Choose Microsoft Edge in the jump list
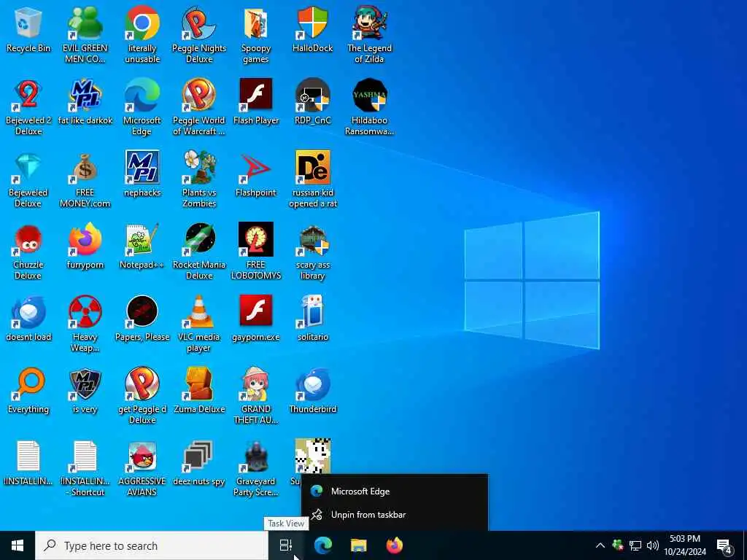The height and width of the screenshot is (560, 747). click(395, 491)
